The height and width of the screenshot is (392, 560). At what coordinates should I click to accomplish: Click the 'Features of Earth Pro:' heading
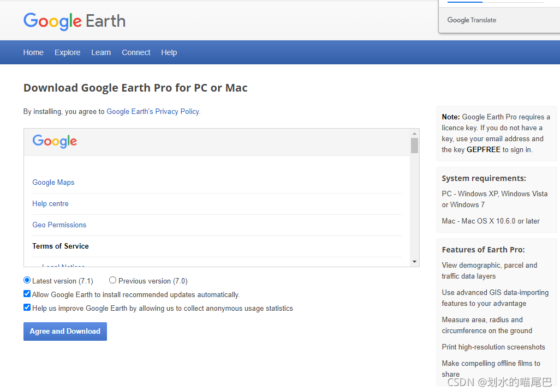483,250
